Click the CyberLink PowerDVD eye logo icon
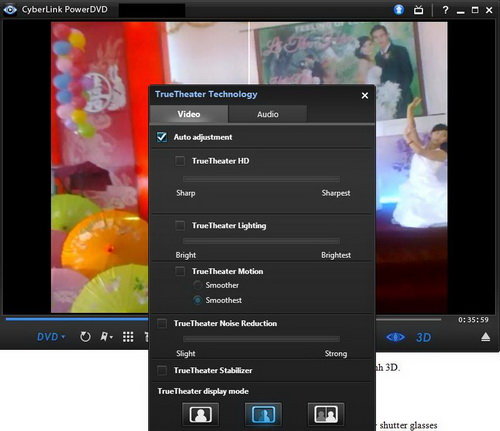The height and width of the screenshot is (431, 500). pos(10,10)
